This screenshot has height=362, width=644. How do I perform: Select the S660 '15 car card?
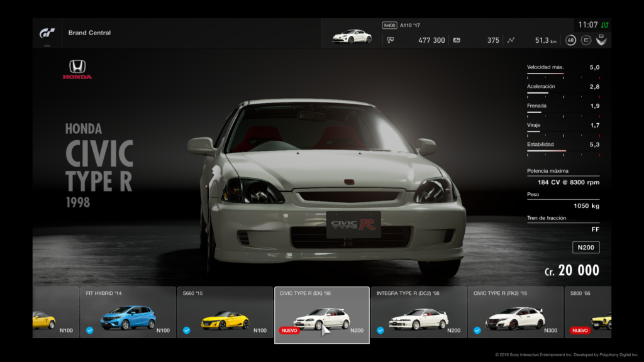coord(225,312)
